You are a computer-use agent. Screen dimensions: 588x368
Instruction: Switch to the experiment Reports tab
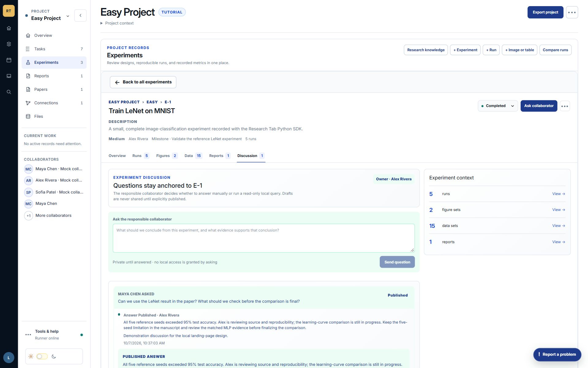(220, 156)
